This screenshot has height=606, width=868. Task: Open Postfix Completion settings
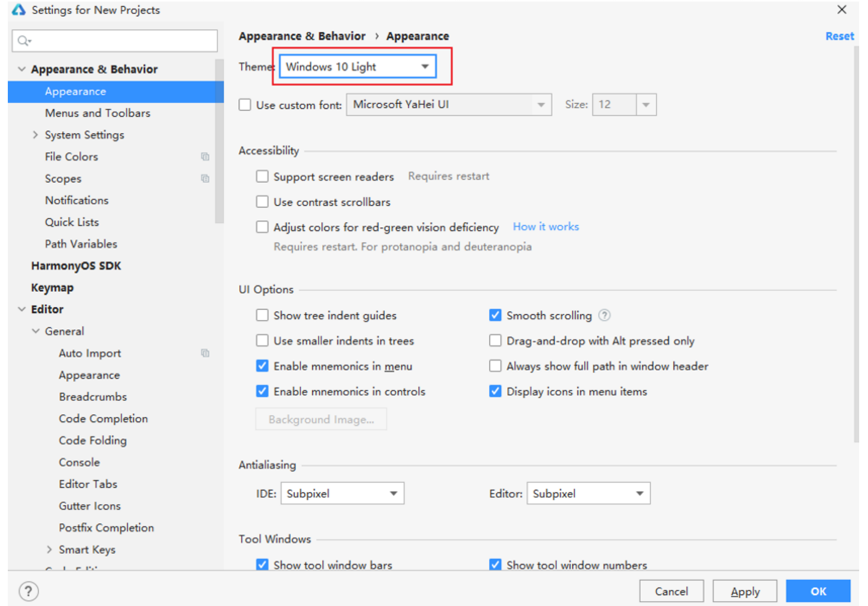(x=106, y=528)
